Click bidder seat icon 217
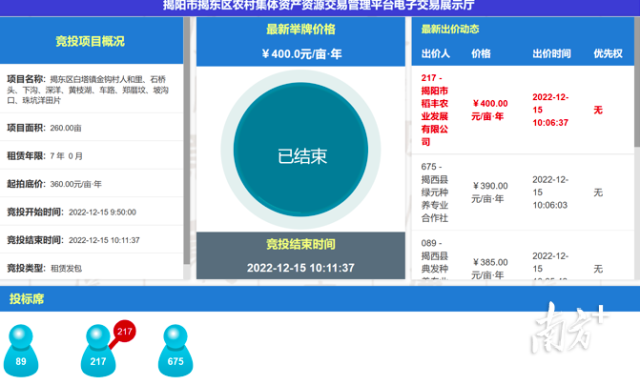The height and width of the screenshot is (385, 640). [98, 350]
